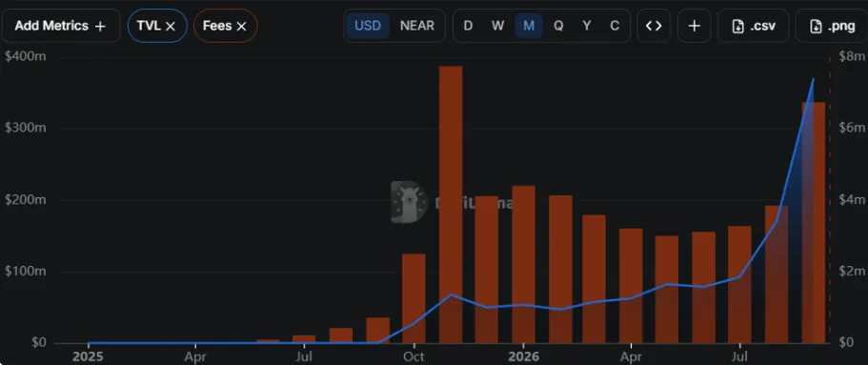868x365 pixels.
Task: Select the quarterly (Q) interval
Action: pyautogui.click(x=558, y=26)
